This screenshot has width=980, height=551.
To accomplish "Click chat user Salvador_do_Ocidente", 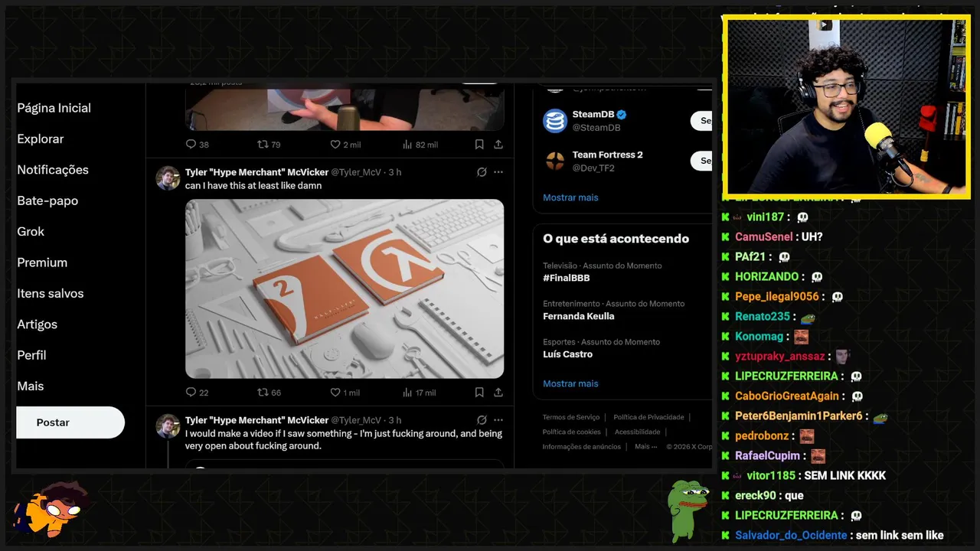I will [x=791, y=535].
